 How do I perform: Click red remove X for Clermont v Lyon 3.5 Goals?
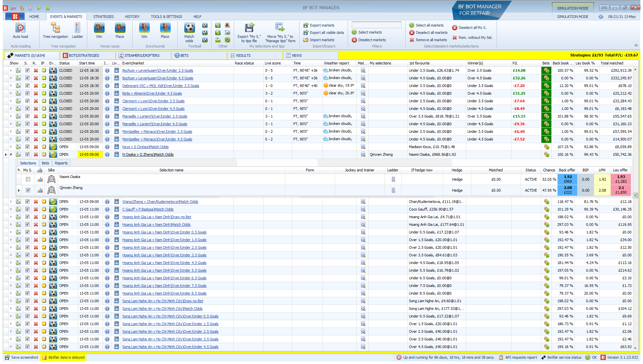coord(36,101)
